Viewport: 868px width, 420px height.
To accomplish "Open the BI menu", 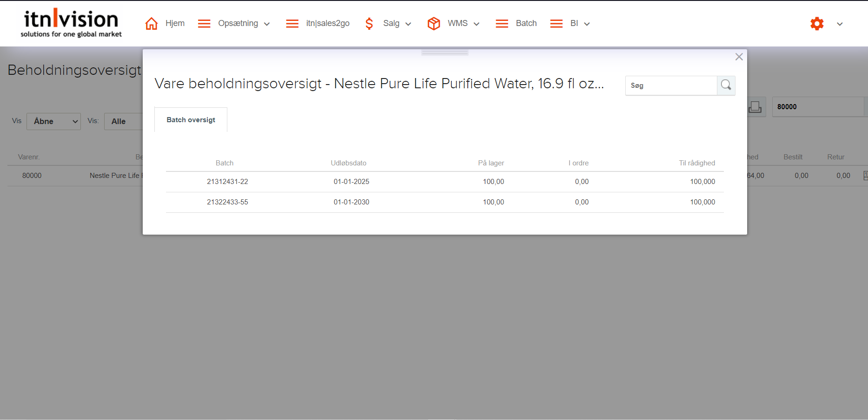I will 574,24.
